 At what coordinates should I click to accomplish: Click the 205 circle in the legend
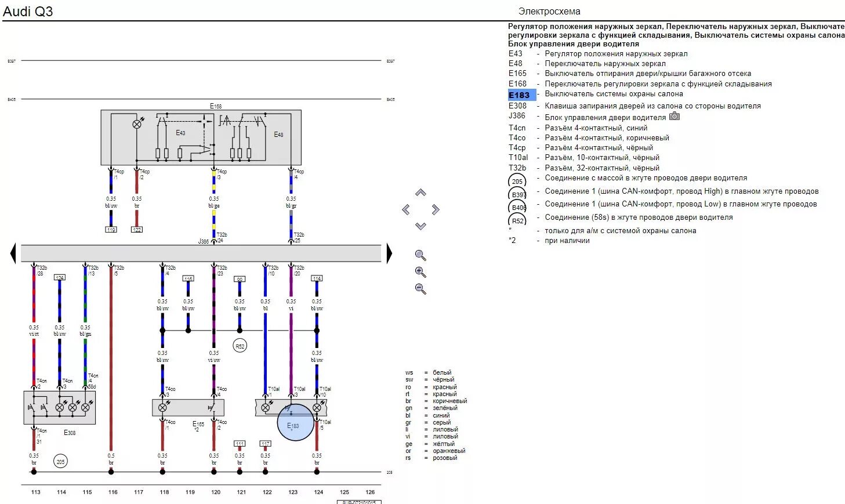(517, 182)
